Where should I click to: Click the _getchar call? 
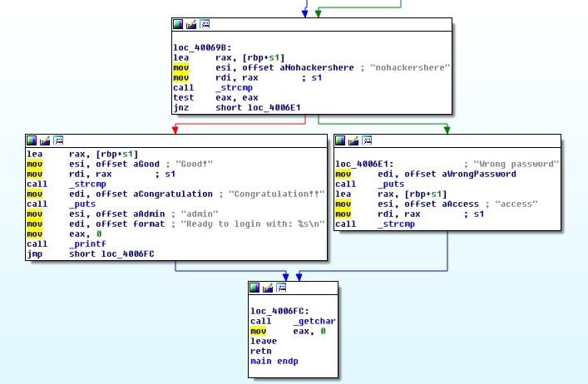pyautogui.click(x=314, y=322)
